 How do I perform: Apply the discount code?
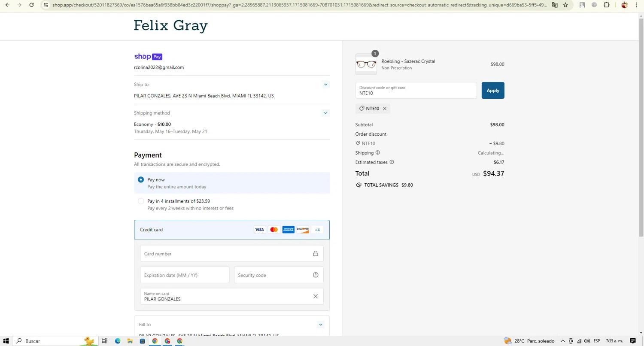point(493,91)
